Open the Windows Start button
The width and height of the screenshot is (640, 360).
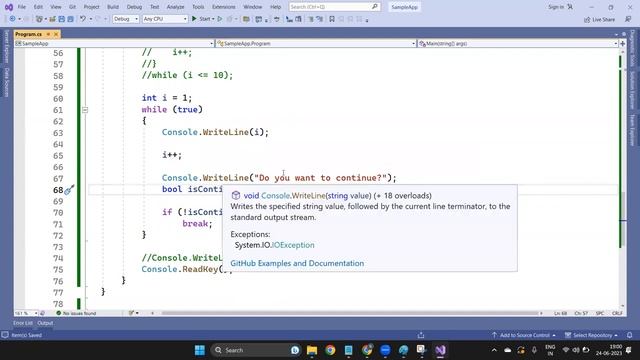click(200, 350)
